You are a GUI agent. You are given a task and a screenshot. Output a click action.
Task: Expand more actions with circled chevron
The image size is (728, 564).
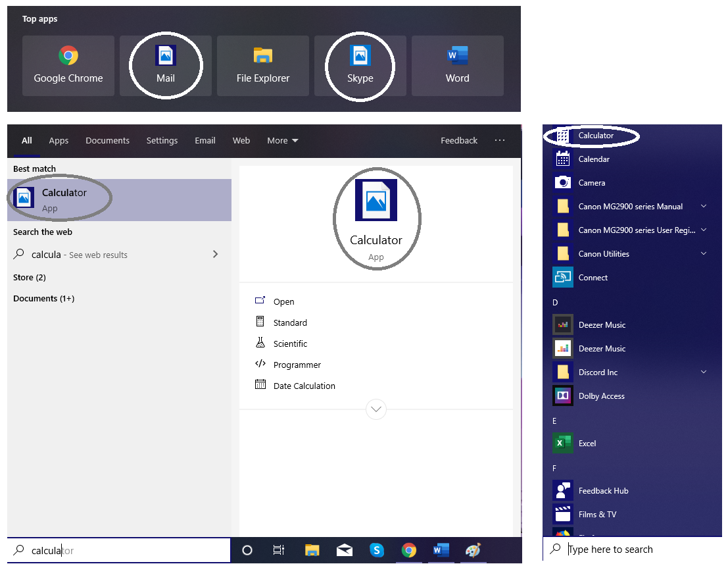(x=376, y=409)
